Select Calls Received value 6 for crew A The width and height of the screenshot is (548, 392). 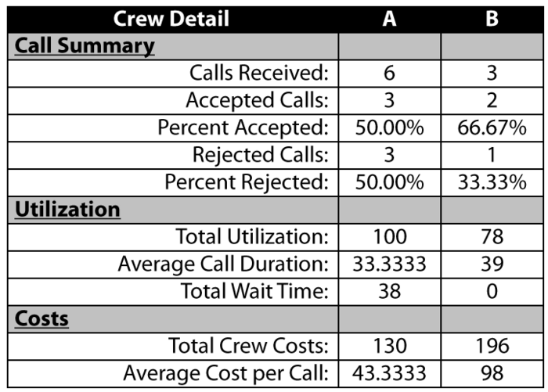tap(390, 74)
